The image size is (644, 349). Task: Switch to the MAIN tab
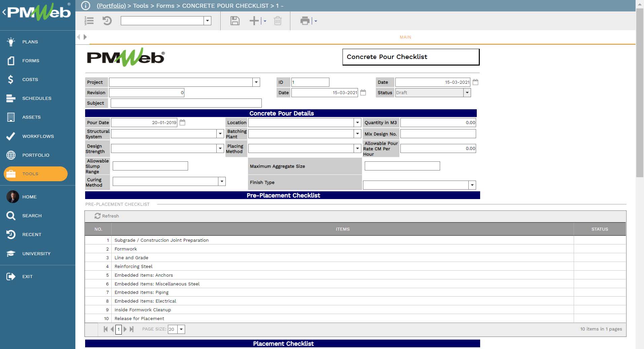coord(405,37)
